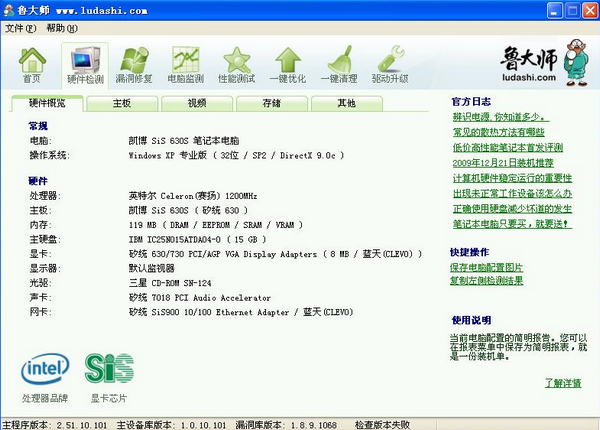Click the 使用说明 section heading

coord(471,320)
